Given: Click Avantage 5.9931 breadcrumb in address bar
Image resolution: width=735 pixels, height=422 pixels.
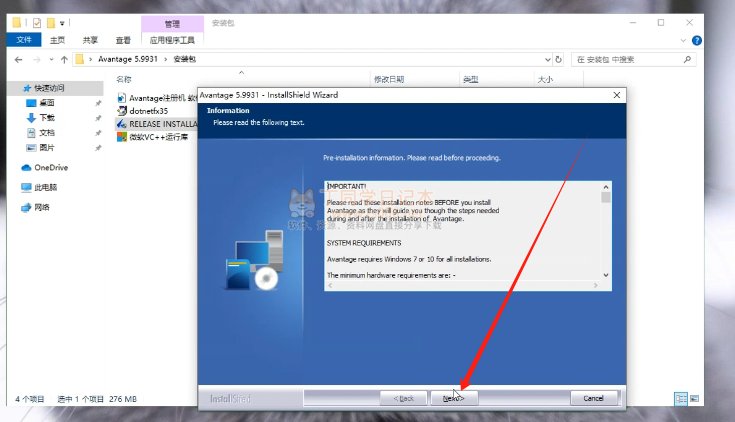Looking at the screenshot, I should click(128, 59).
